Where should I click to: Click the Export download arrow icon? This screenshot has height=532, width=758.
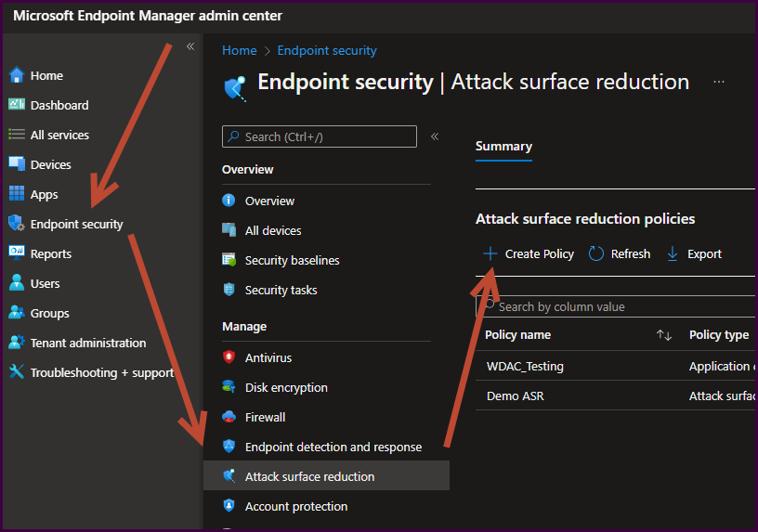673,253
